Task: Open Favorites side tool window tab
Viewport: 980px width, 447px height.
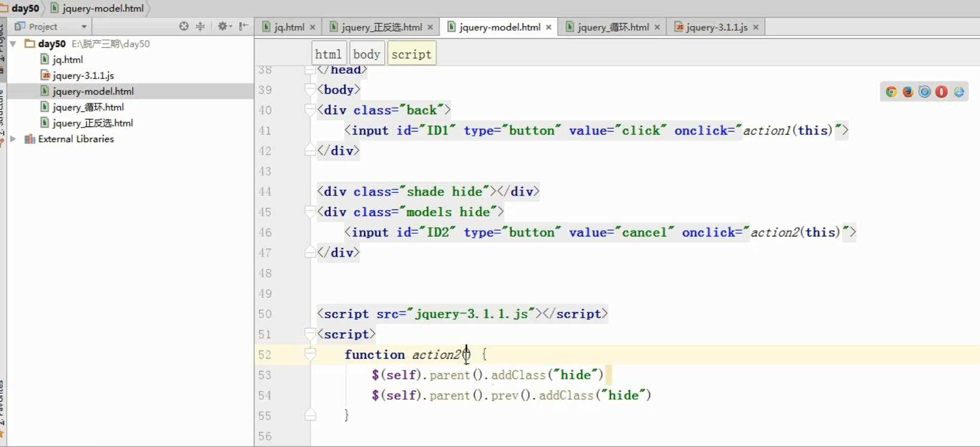Action: pyautogui.click(x=2, y=404)
